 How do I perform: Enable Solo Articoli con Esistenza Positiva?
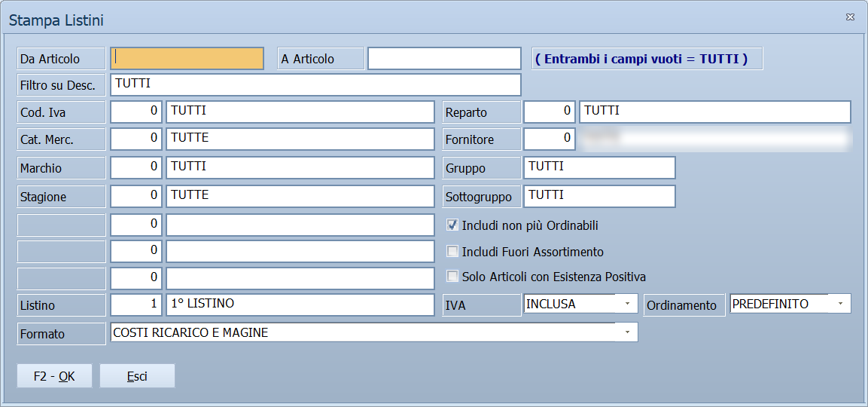[453, 276]
